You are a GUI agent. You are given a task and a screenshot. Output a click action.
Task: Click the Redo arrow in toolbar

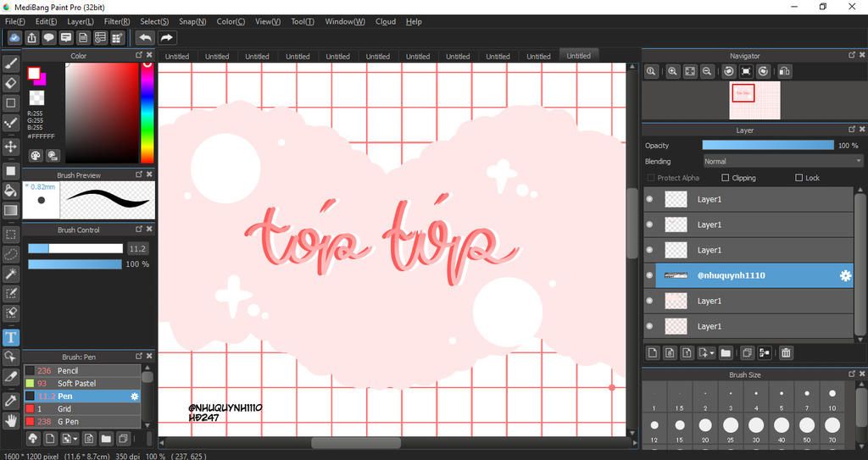tap(166, 37)
